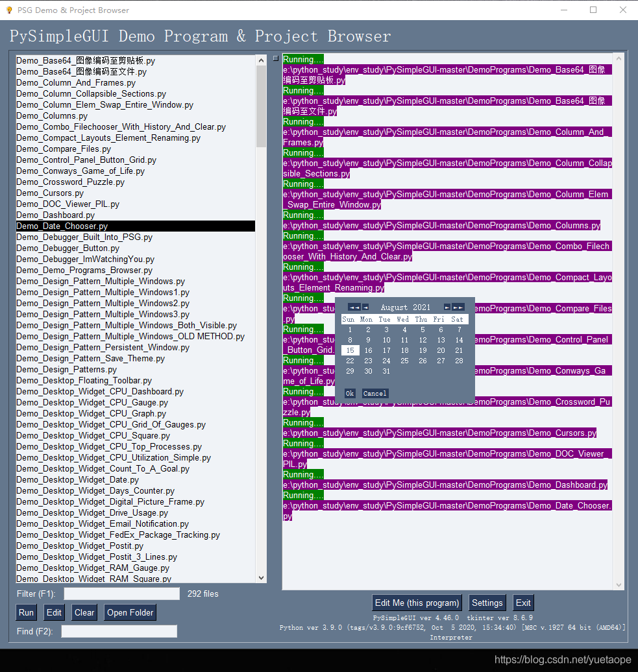Click the file list scroll-up arrow
Viewport: 638px width, 672px height.
261,61
